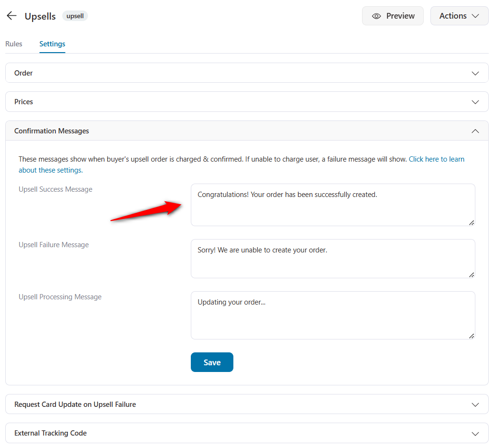The image size is (494, 448).
Task: Click the Upsells page title
Action: 40,16
